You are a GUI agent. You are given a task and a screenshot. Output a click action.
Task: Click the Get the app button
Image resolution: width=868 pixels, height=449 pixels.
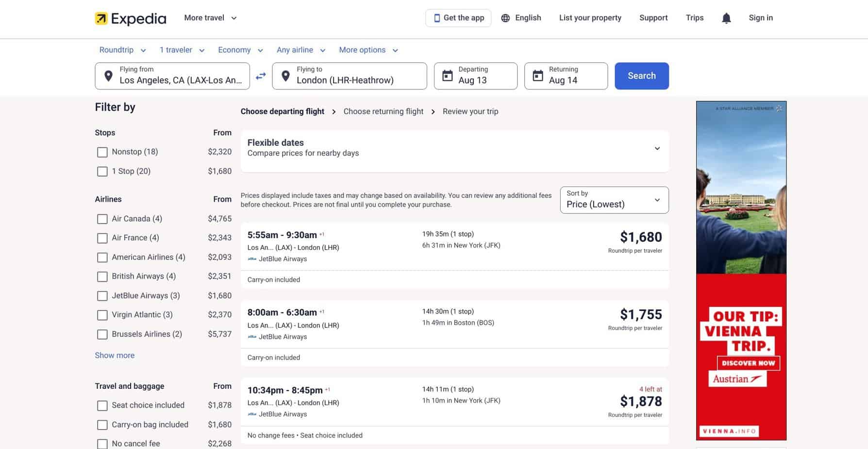click(x=458, y=18)
